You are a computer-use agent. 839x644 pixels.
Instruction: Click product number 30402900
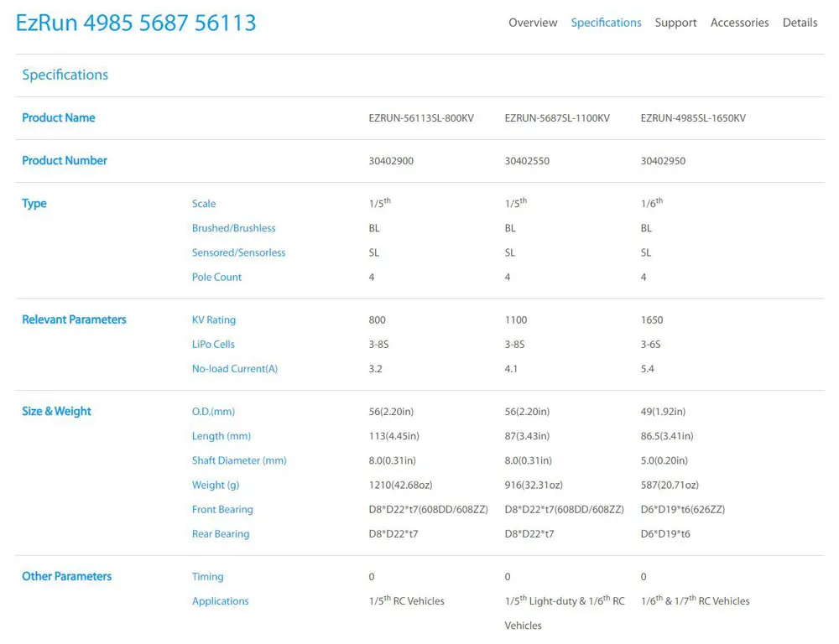click(391, 161)
